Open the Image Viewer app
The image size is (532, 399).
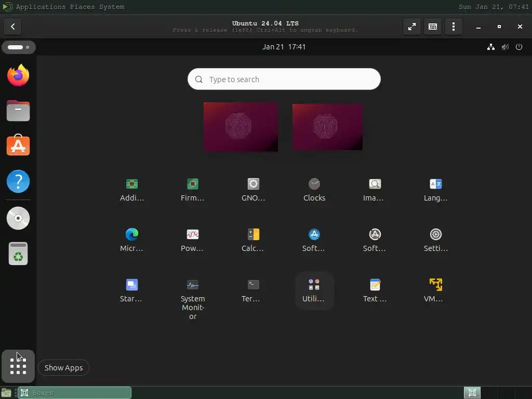375,190
